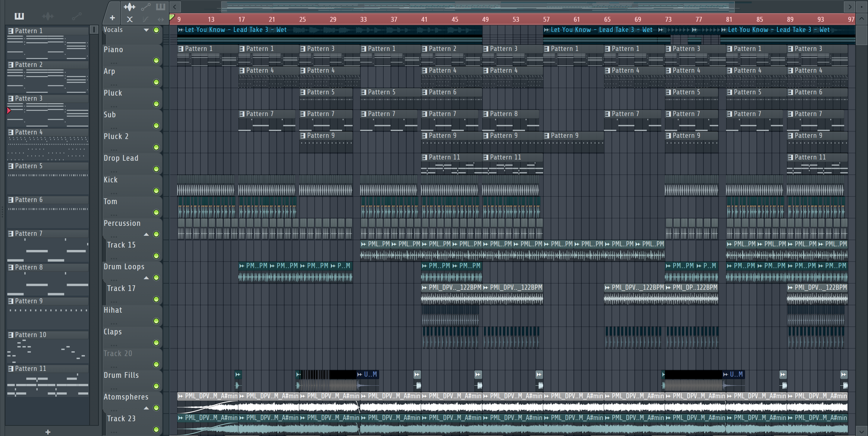Viewport: 868px width, 436px height.
Task: Open the clip icon of the Pattern 2 clip on Piano
Action: [x=425, y=49]
